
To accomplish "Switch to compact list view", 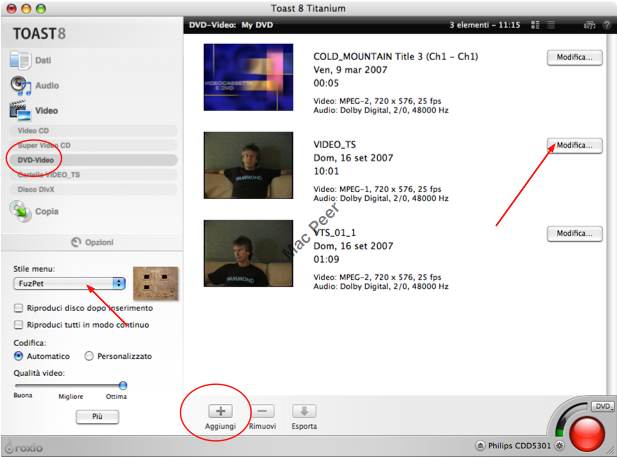I will (551, 25).
